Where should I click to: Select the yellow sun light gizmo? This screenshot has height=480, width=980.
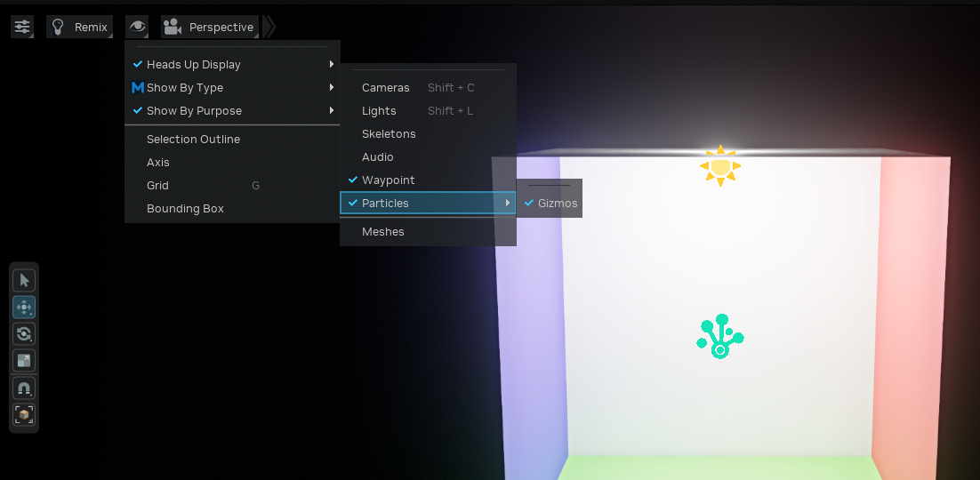[720, 166]
